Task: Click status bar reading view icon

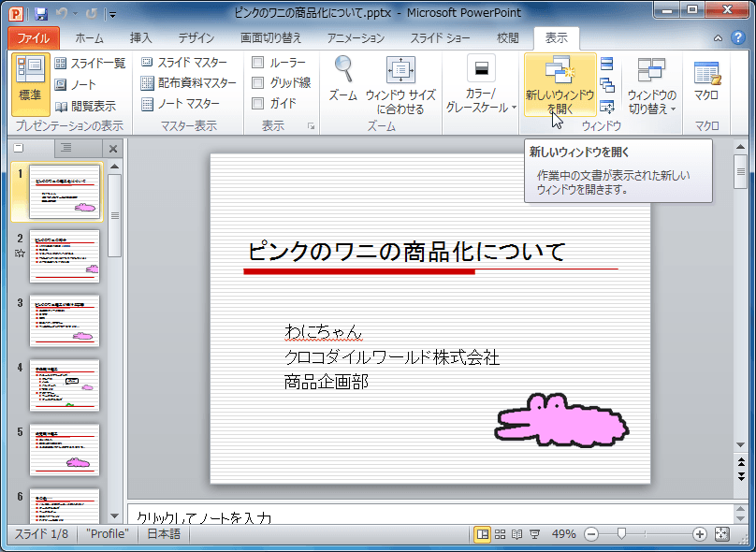Action: click(516, 533)
